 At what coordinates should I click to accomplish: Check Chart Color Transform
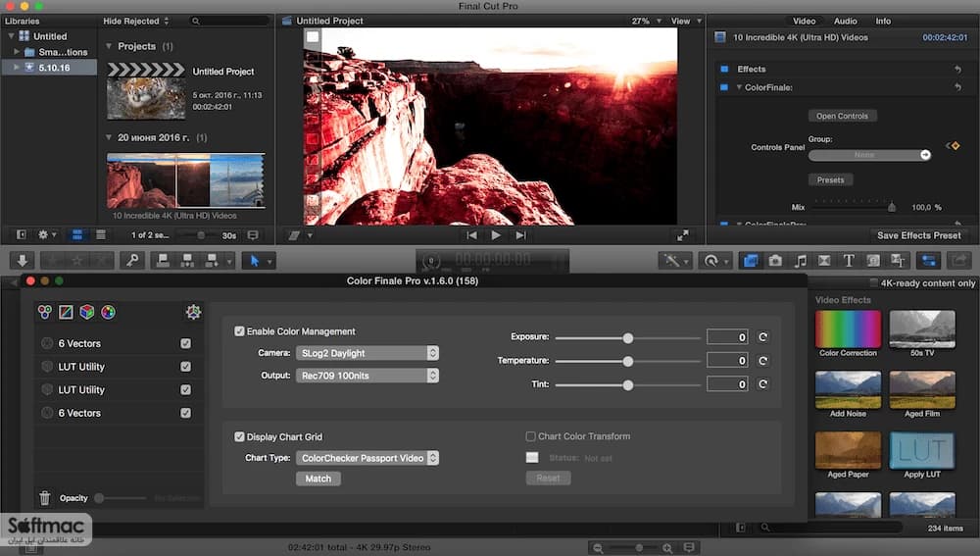[x=530, y=436]
